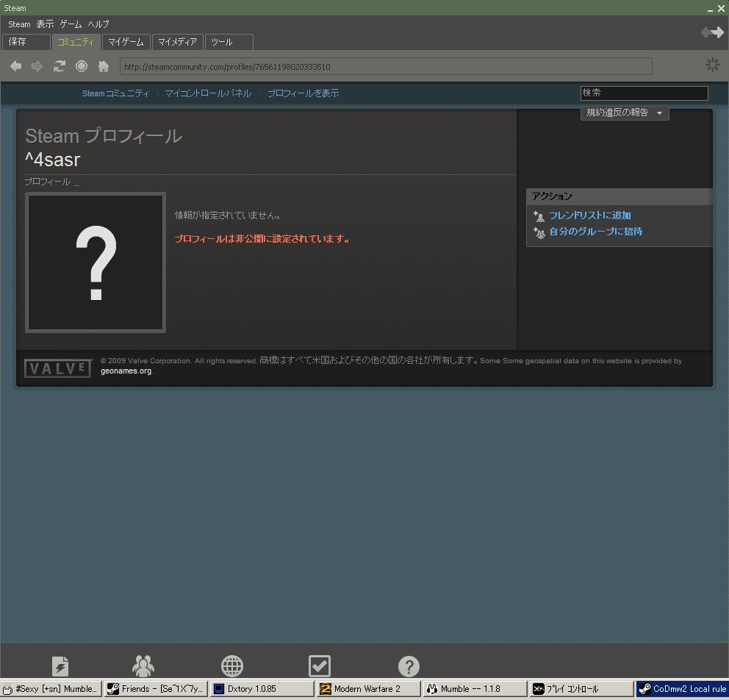This screenshot has height=700, width=729.
Task: Click the 情報が指定されていません text
Action: pyautogui.click(x=228, y=215)
